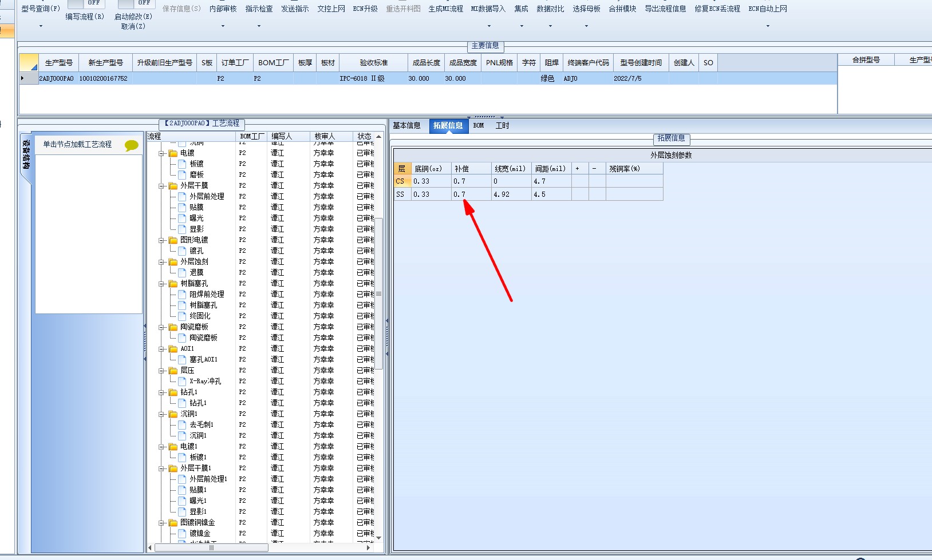Viewport: 932px width, 560px height.
Task: Click the document icon beside 曝光
Action: click(x=182, y=219)
